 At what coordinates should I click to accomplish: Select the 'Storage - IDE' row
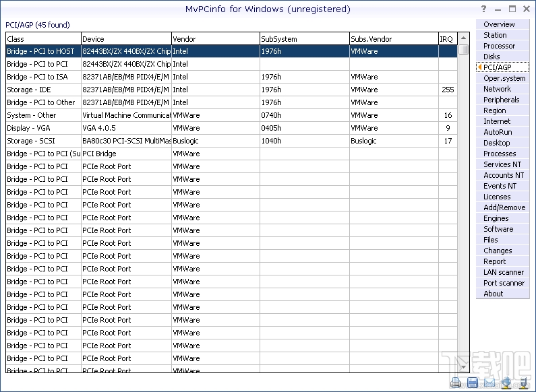coord(231,90)
